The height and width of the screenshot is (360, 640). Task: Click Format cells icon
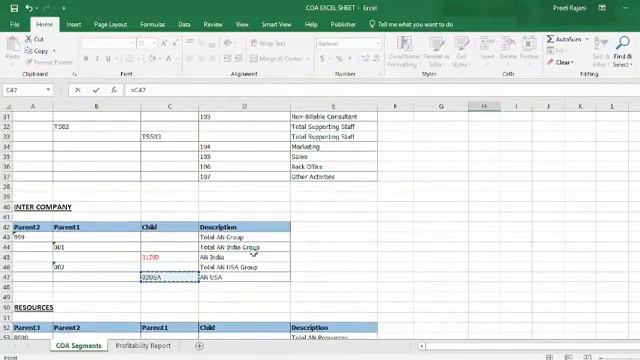coord(529,43)
